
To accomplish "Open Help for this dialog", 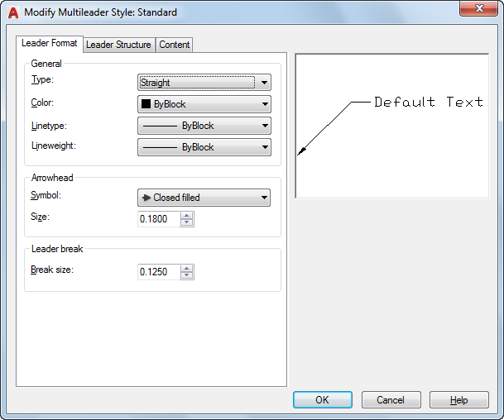I will coord(458,400).
